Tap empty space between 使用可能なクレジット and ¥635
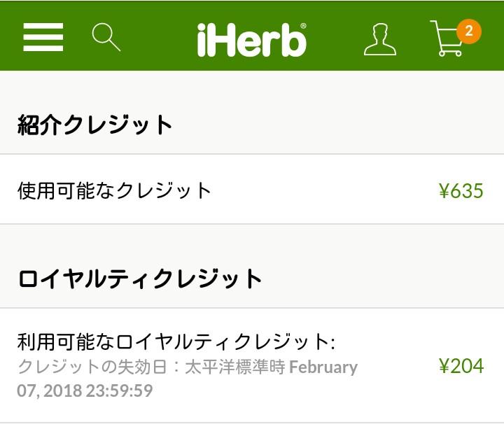The height and width of the screenshot is (436, 504). pyautogui.click(x=322, y=190)
